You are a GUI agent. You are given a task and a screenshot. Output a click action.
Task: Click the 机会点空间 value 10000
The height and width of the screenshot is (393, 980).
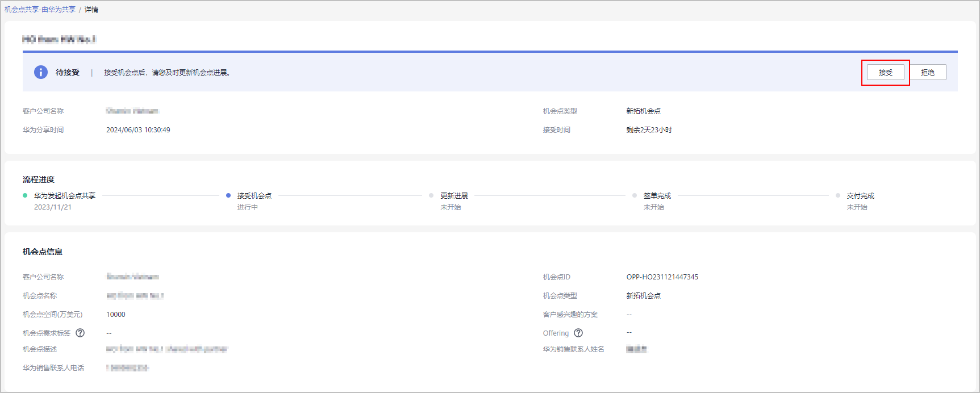[116, 315]
